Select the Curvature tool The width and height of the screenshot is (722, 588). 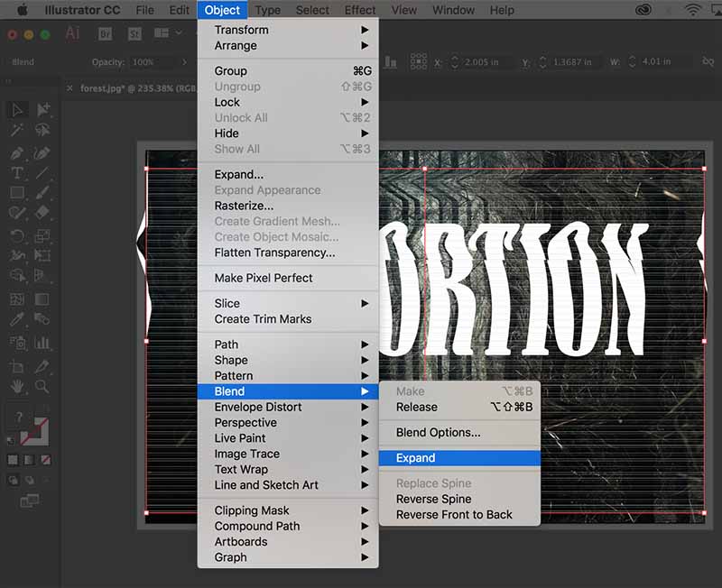(x=42, y=152)
